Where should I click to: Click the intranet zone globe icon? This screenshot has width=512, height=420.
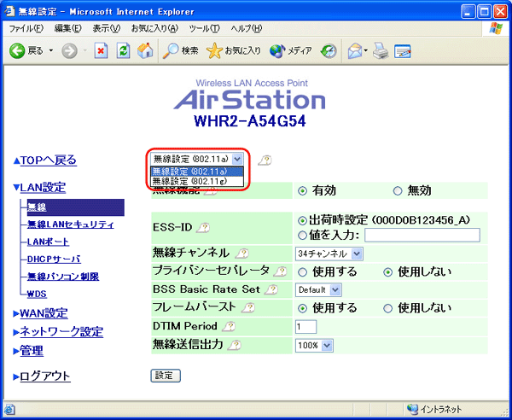pos(412,409)
